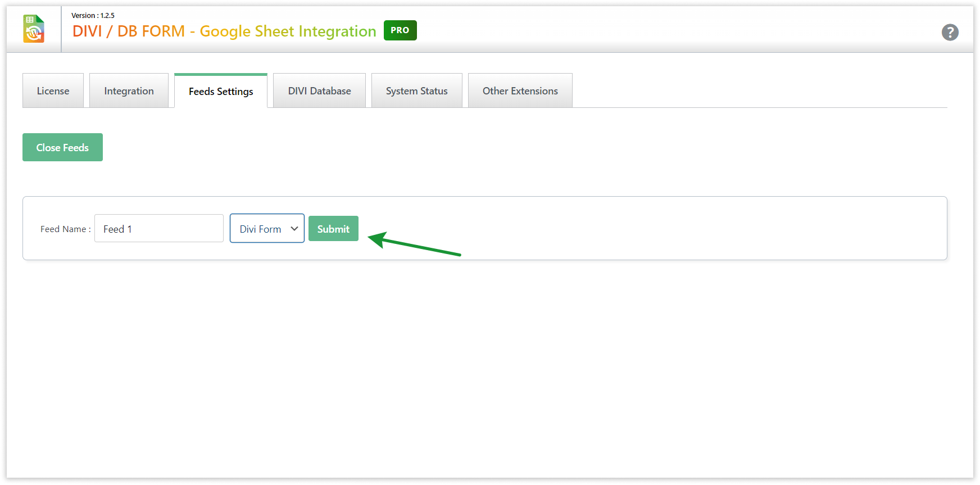
Task: Click the Submit button
Action: pos(333,229)
